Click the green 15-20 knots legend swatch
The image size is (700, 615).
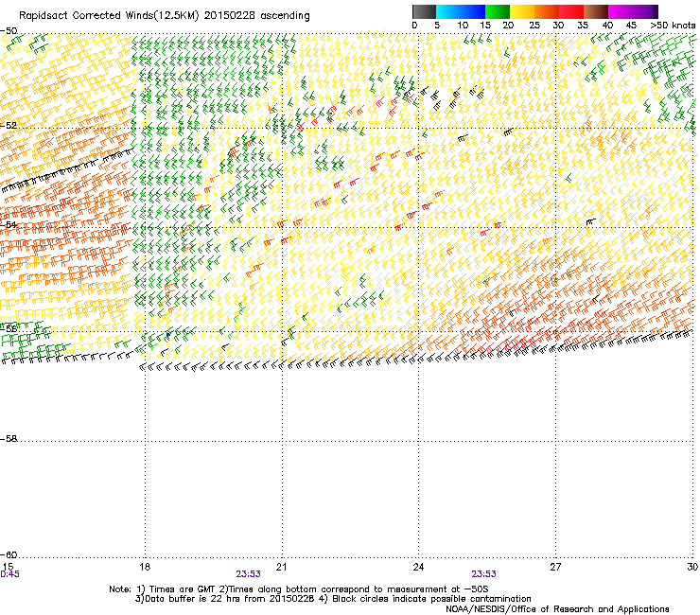point(498,11)
